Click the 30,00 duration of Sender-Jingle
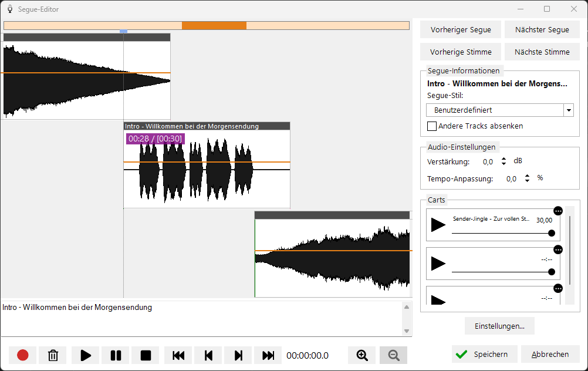 click(544, 220)
